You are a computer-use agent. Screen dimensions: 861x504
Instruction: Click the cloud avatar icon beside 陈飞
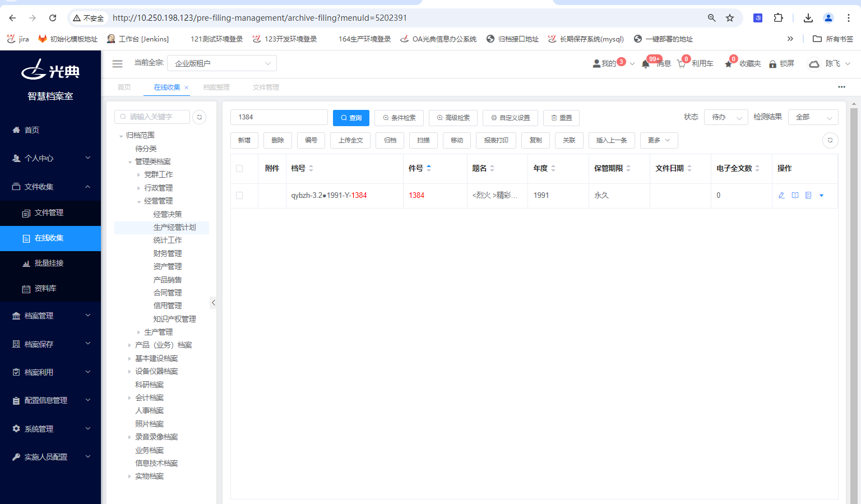[814, 64]
